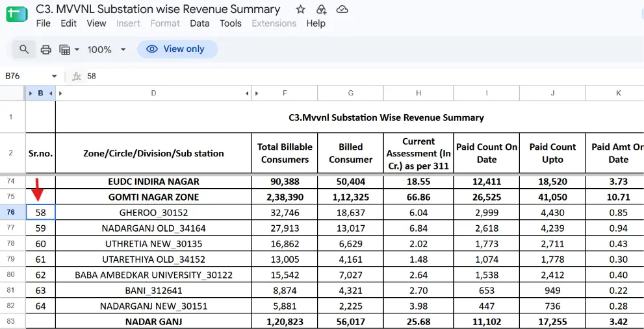Click the Extensions menu
The image size is (644, 329).
click(x=274, y=23)
